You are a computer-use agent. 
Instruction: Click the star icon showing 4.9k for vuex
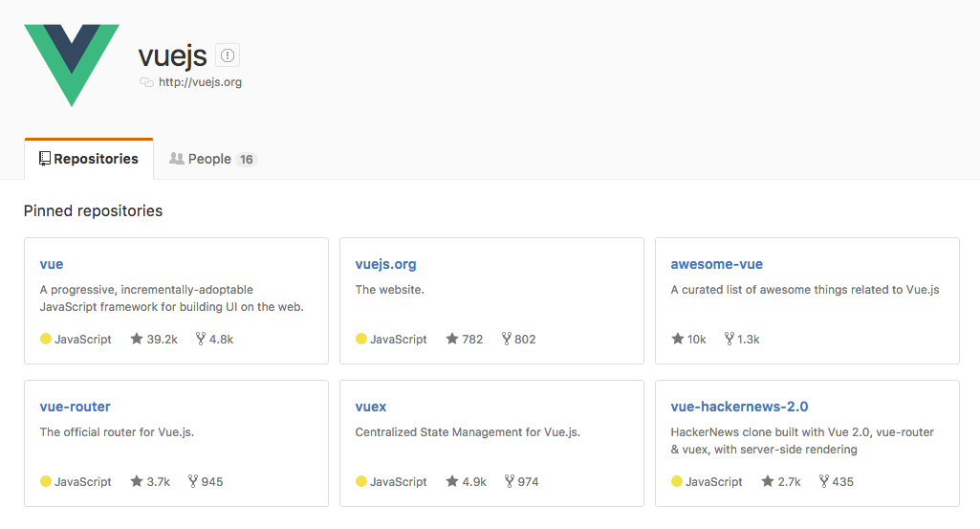click(x=452, y=481)
